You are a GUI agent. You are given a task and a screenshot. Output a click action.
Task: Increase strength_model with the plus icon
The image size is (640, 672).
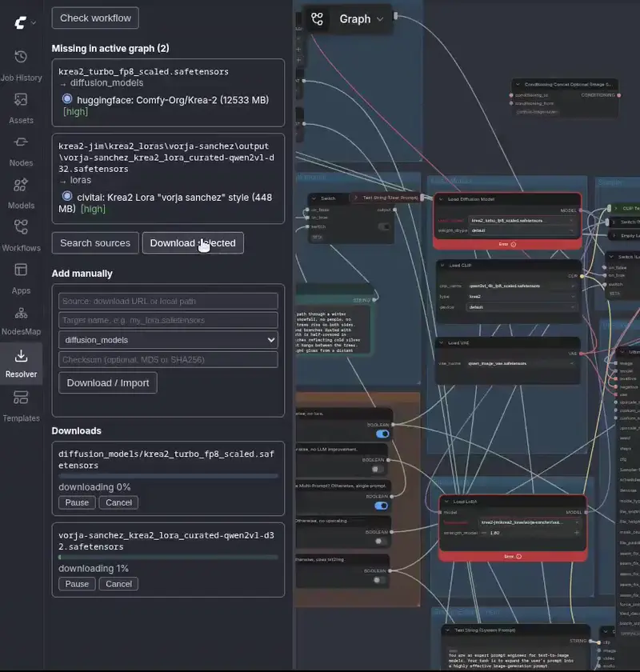click(x=577, y=533)
